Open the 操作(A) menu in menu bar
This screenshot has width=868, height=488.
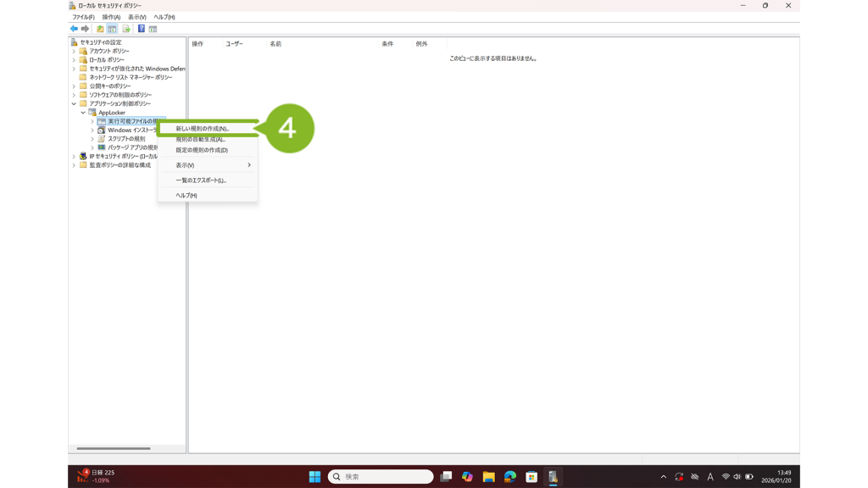(x=111, y=17)
